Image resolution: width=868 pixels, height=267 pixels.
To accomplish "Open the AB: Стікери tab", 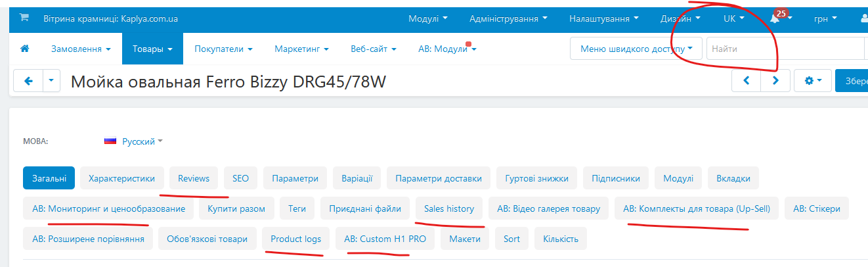I will click(817, 208).
